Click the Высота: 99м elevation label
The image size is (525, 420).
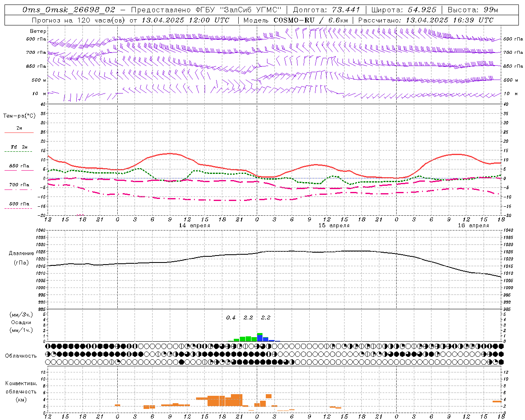pos(473,10)
